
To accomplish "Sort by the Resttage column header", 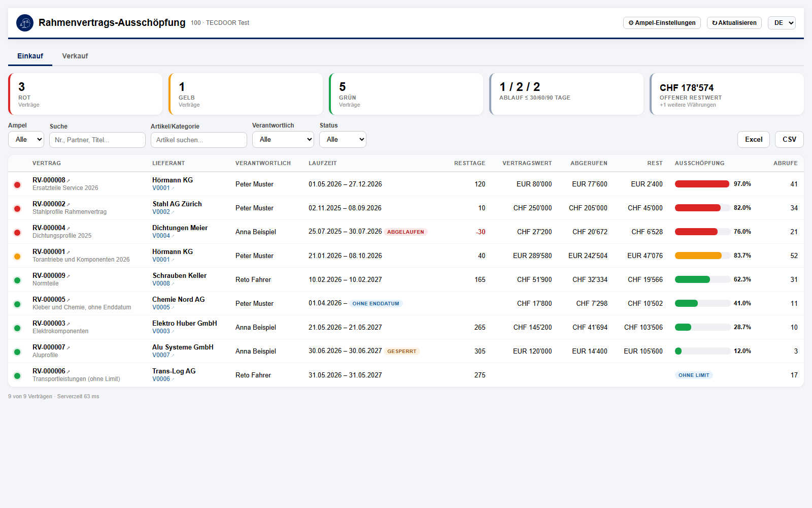I will [469, 163].
